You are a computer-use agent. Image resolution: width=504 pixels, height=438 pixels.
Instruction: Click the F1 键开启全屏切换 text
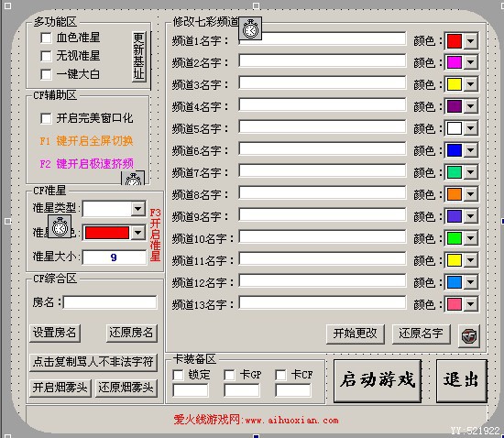coord(86,141)
